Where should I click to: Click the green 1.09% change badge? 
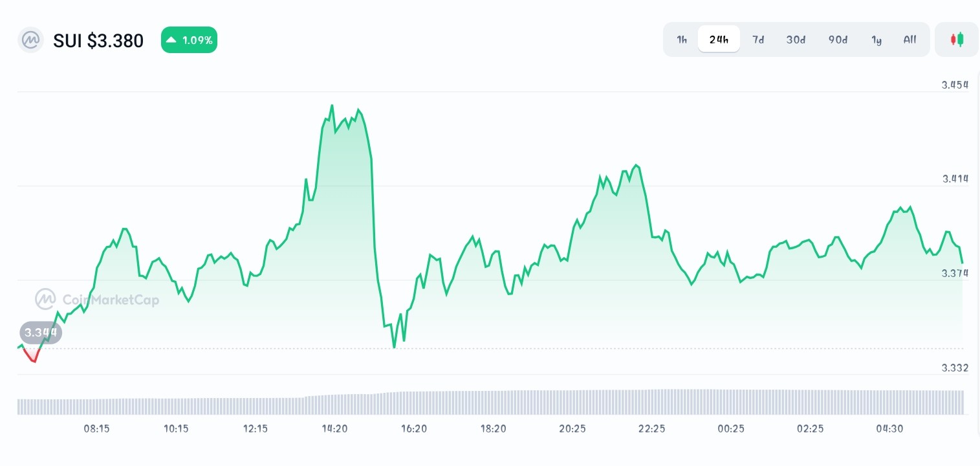click(x=189, y=40)
